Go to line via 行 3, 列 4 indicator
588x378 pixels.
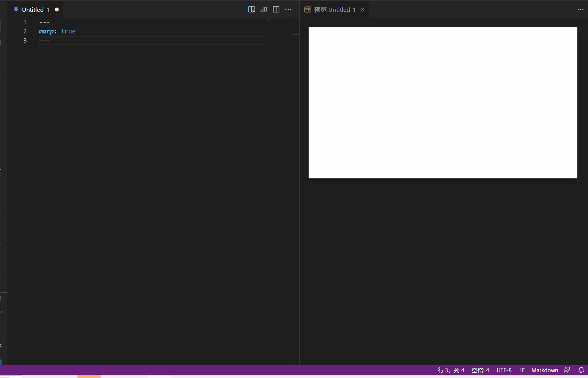click(x=451, y=370)
